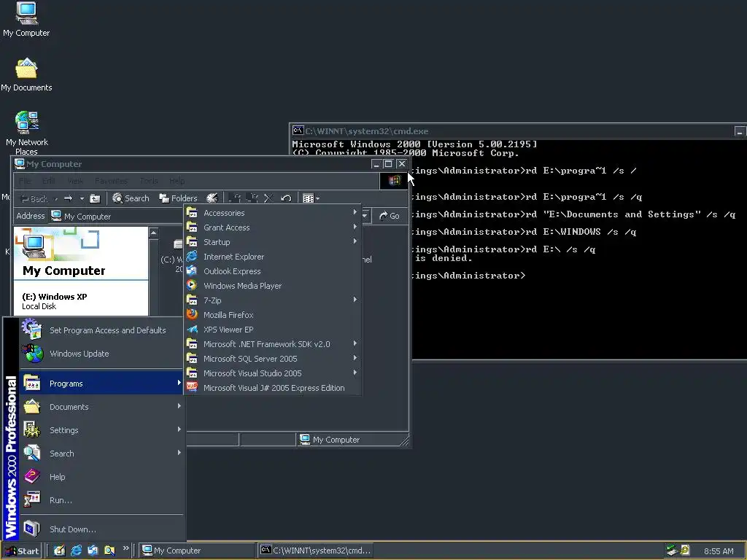Click My Computer text in status bar
Screen dimensions: 747x560
336,440
